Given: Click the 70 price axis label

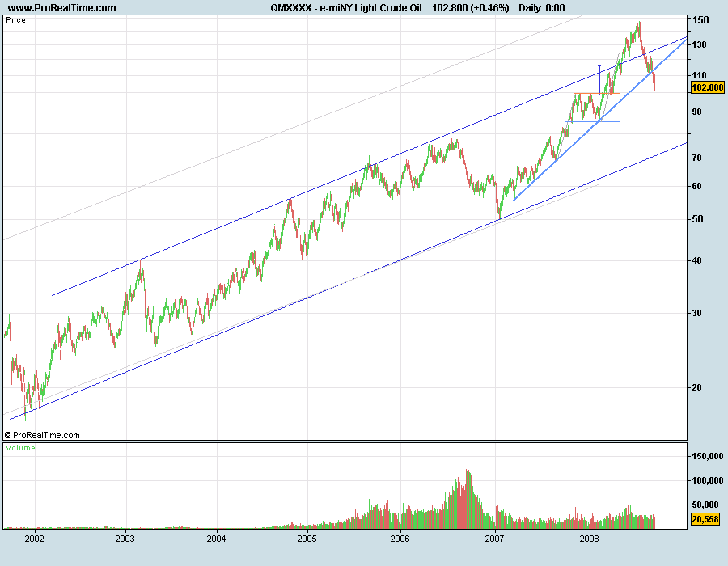Looking at the screenshot, I should [697, 158].
